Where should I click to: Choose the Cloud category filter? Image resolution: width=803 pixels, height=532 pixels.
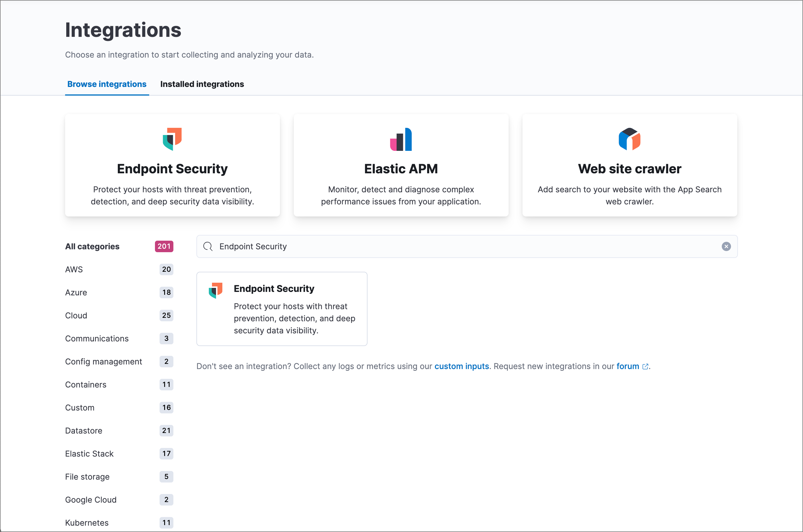pos(76,316)
